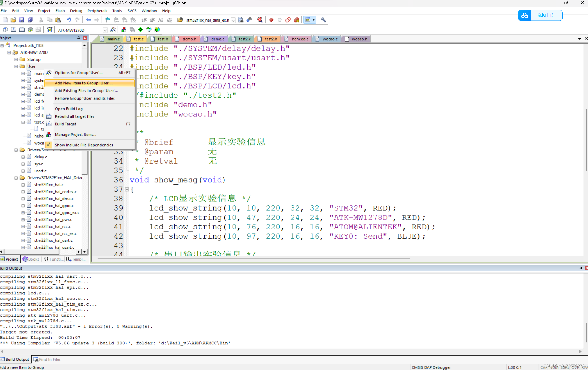Switch to the demo.c editor tab
588x370 pixels.
[x=215, y=39]
